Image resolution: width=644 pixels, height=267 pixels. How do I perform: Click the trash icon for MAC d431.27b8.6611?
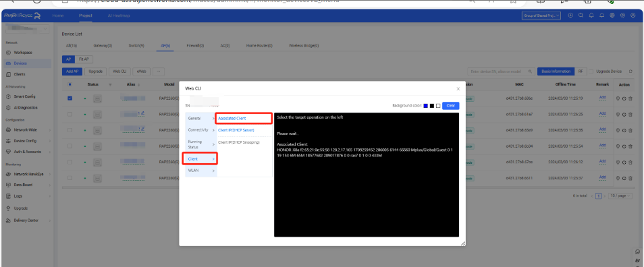coord(630,178)
